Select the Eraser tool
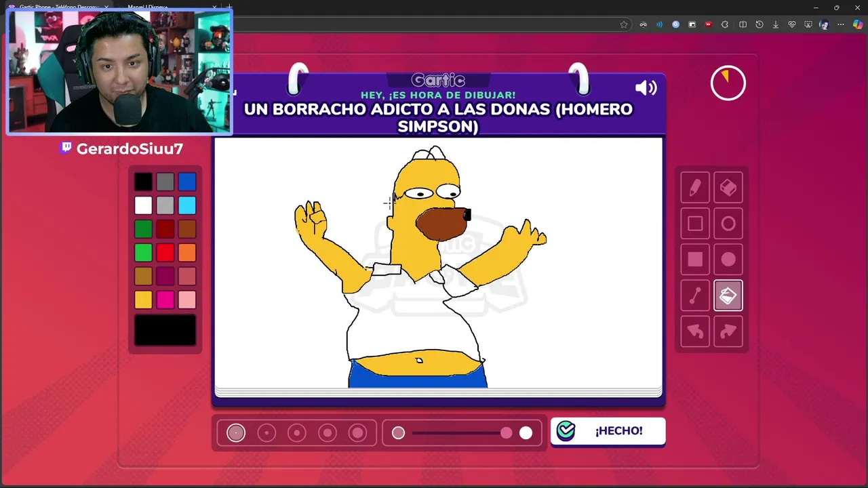Viewport: 868px width, 488px height. click(728, 188)
